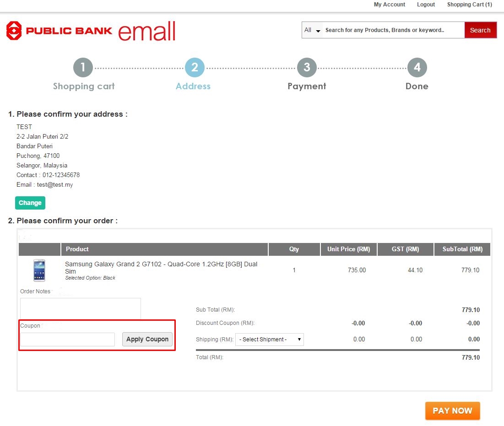The width and height of the screenshot is (504, 426).
Task: Click the emall logo text
Action: 147,31
